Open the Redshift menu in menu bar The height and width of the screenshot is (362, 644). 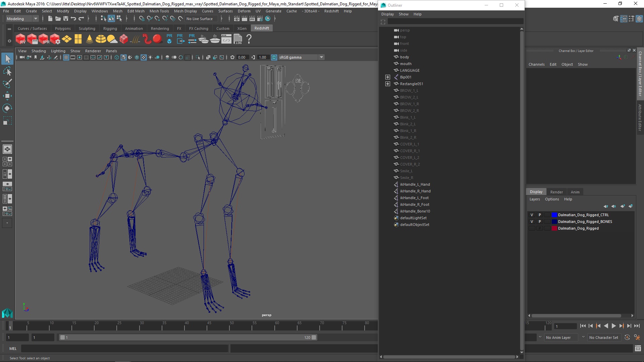coord(331,11)
